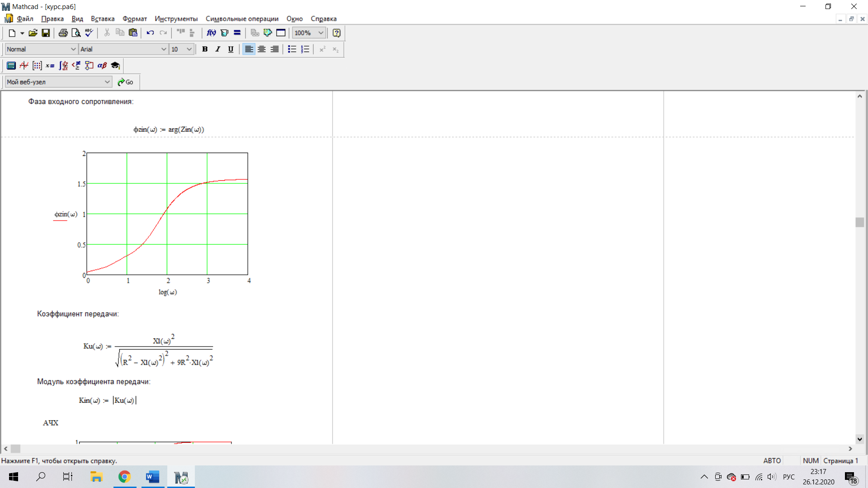
Task: Open Google Chrome from the taskbar
Action: (x=124, y=477)
